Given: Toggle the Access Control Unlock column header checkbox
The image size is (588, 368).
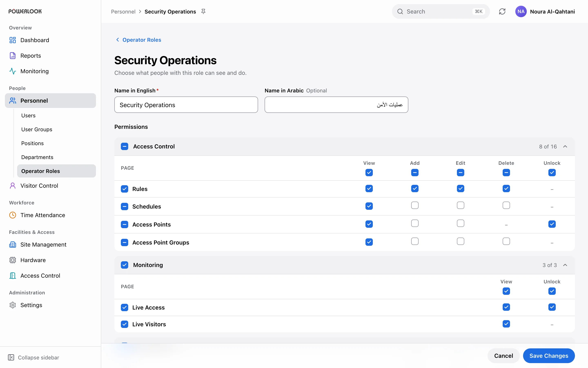Looking at the screenshot, I should 552,173.
